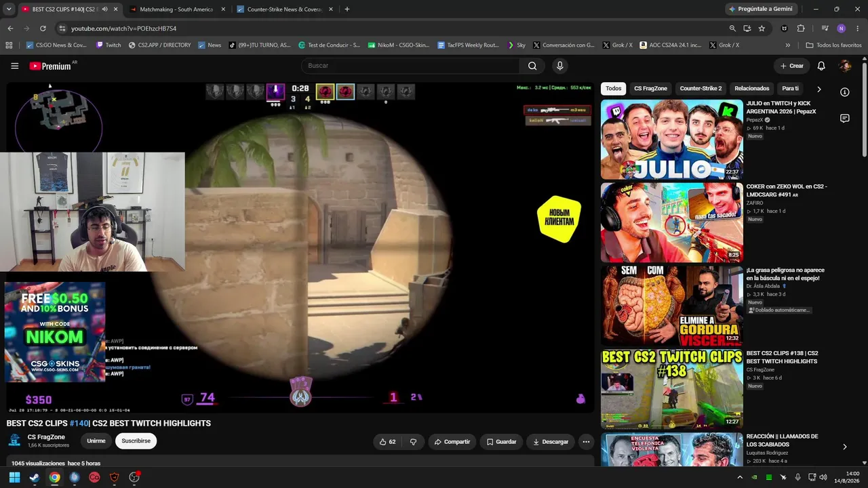Open the system volume tray icon

(823, 477)
